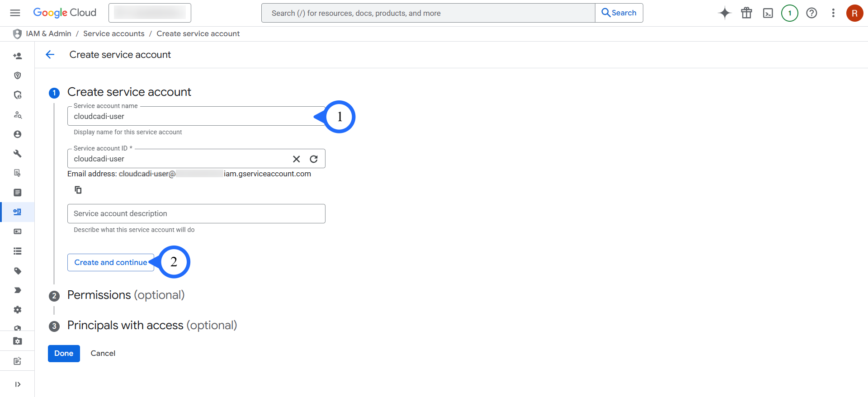Click the Gemini AI sparkle icon
Image resolution: width=868 pixels, height=397 pixels.
point(724,13)
